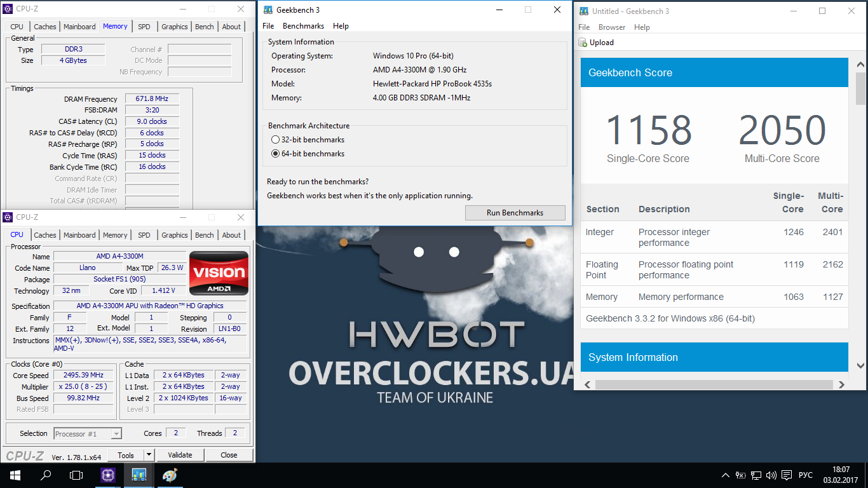Switch to Caches tab in top CPU-Z

coord(45,27)
